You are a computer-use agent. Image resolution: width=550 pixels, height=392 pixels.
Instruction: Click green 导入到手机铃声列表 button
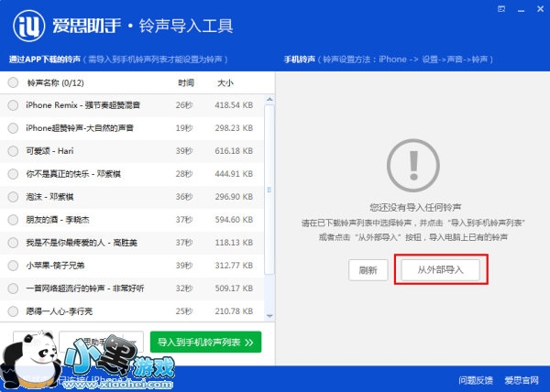click(x=205, y=342)
